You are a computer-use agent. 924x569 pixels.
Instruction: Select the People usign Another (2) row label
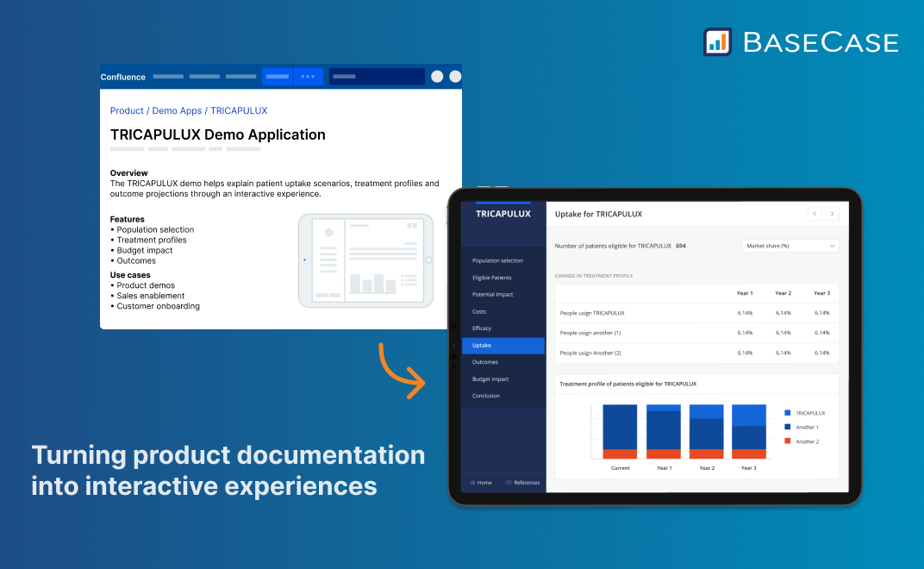590,353
